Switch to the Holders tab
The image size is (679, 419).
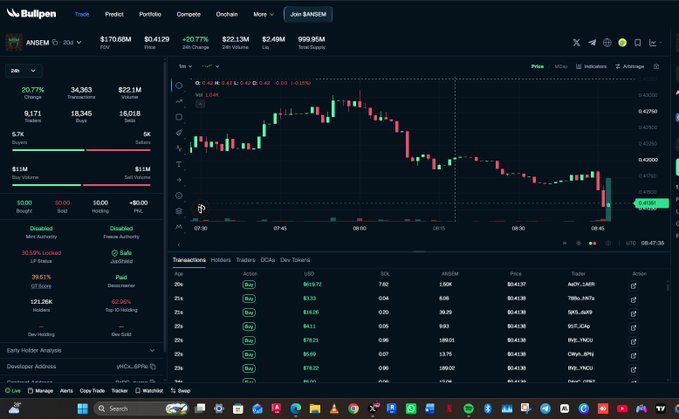pos(220,260)
